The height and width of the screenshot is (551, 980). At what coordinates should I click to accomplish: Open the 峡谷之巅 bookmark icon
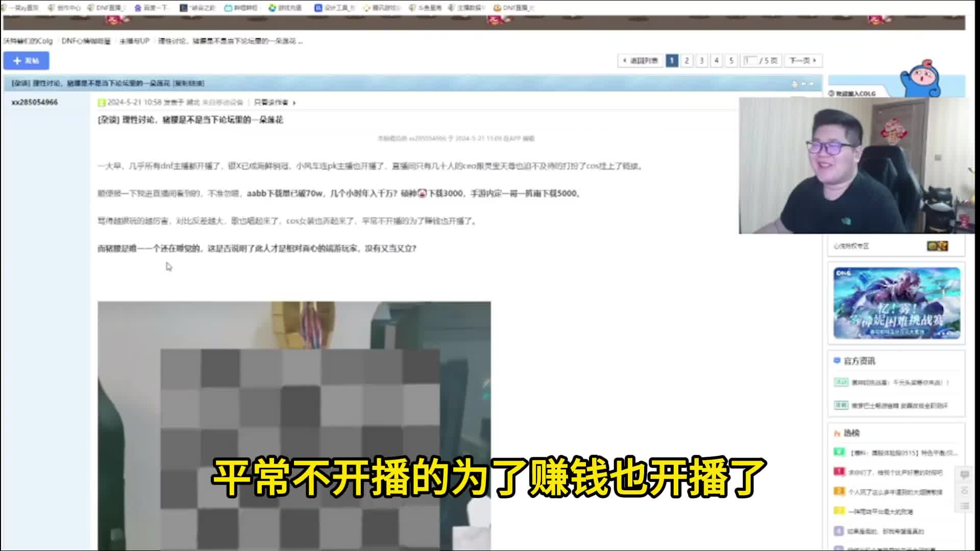click(x=184, y=7)
